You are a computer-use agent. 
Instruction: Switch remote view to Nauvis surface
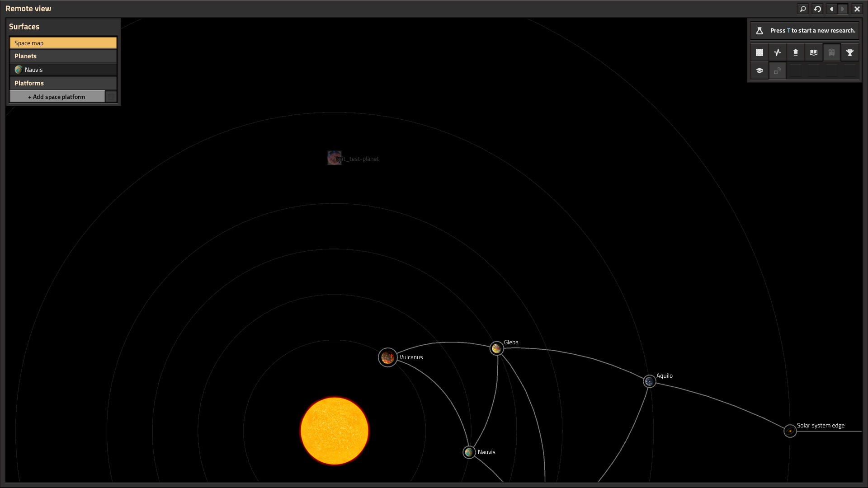[63, 70]
